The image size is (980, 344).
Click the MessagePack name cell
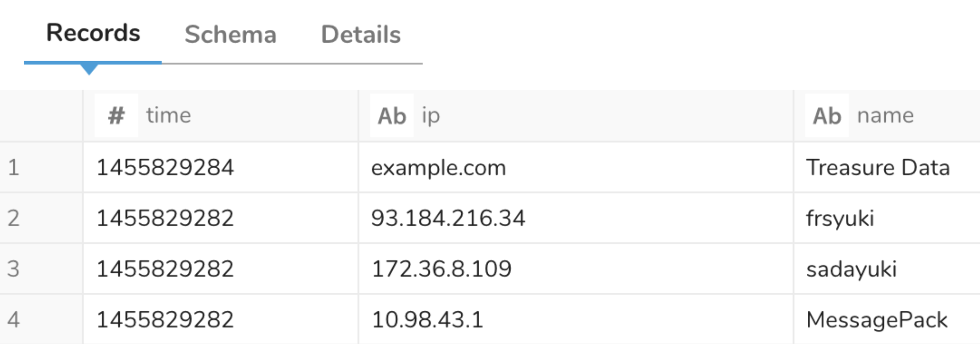pos(877,319)
